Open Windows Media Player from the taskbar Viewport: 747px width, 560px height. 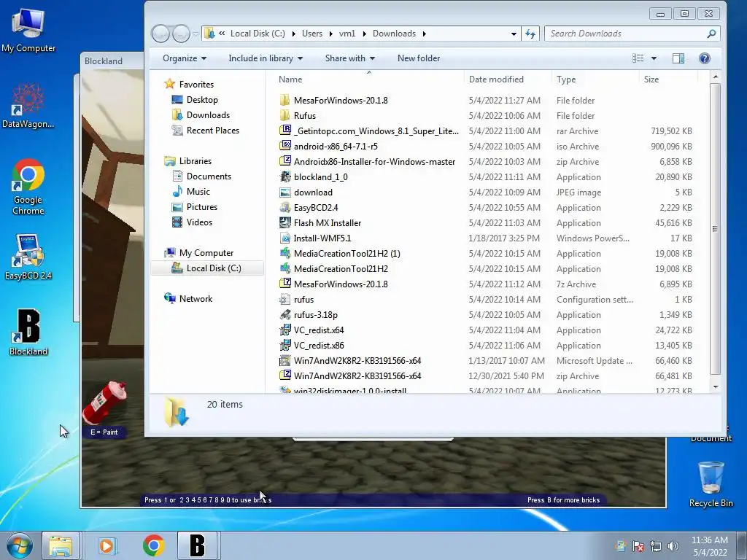pyautogui.click(x=107, y=545)
